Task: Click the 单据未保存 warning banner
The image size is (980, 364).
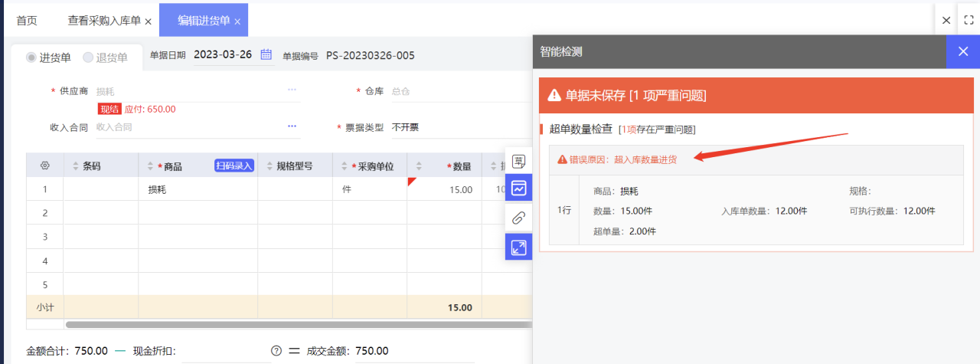Action: pyautogui.click(x=756, y=95)
